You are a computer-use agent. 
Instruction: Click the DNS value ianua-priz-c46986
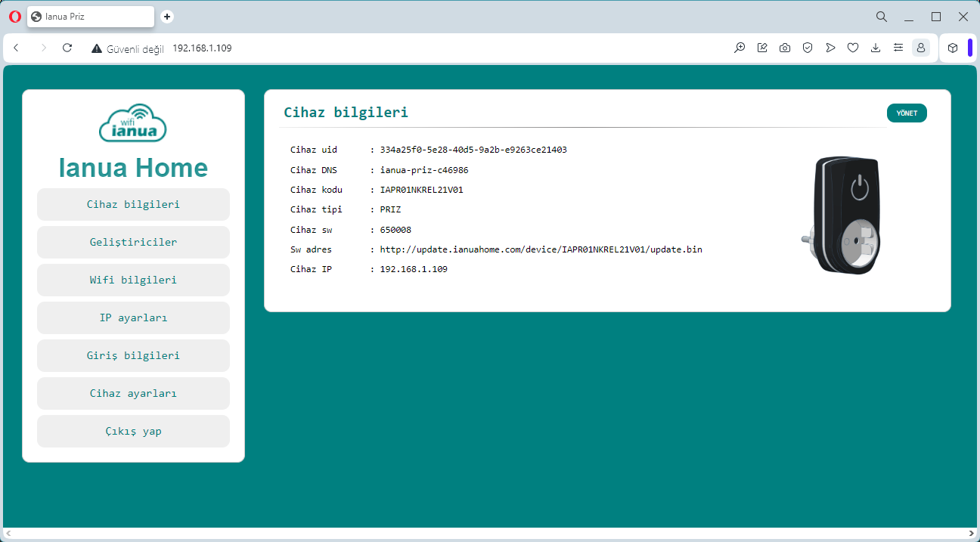[x=424, y=170]
